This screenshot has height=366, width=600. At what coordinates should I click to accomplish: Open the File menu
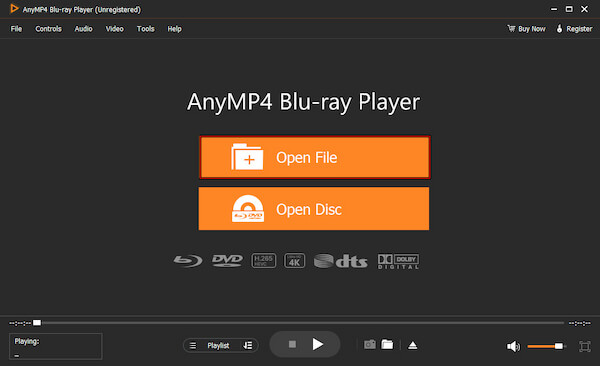coord(16,29)
